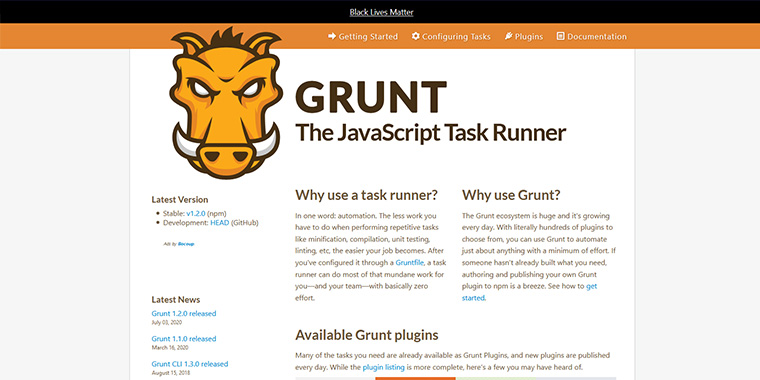This screenshot has width=760, height=380.
Task: Follow the Gruntfile link
Action: pyautogui.click(x=410, y=263)
